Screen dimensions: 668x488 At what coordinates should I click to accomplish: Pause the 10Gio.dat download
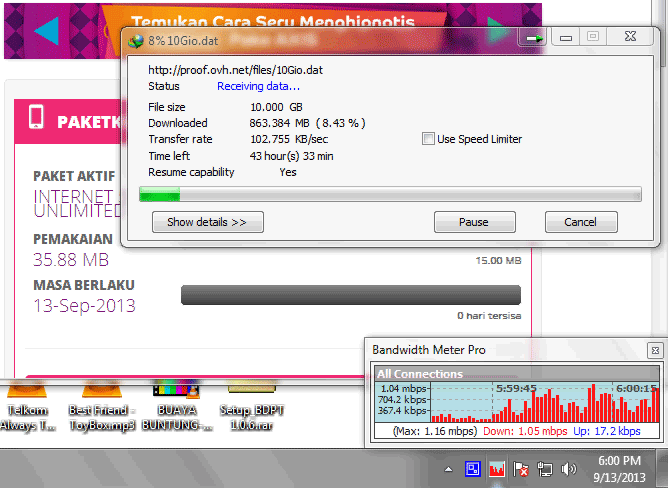[x=475, y=222]
